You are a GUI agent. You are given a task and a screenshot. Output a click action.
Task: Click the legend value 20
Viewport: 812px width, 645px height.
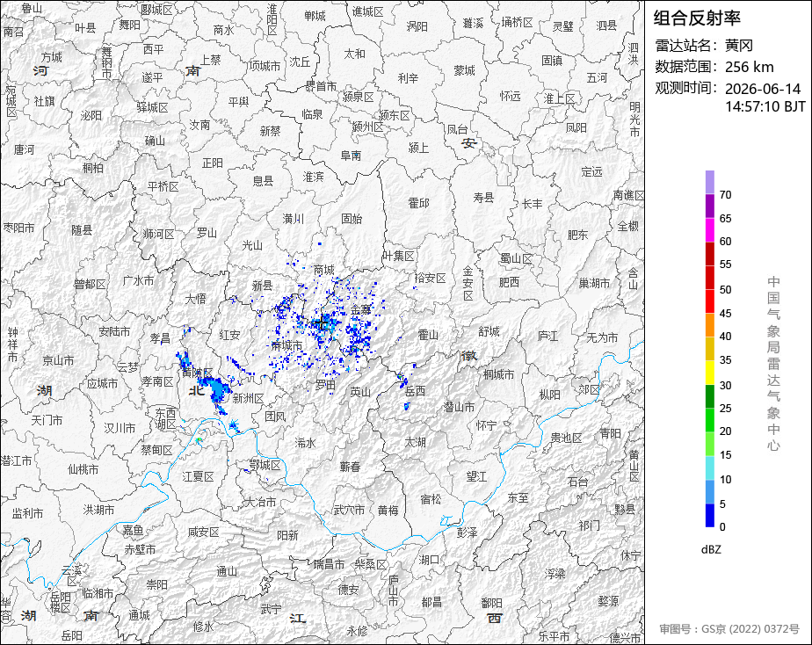(x=726, y=431)
